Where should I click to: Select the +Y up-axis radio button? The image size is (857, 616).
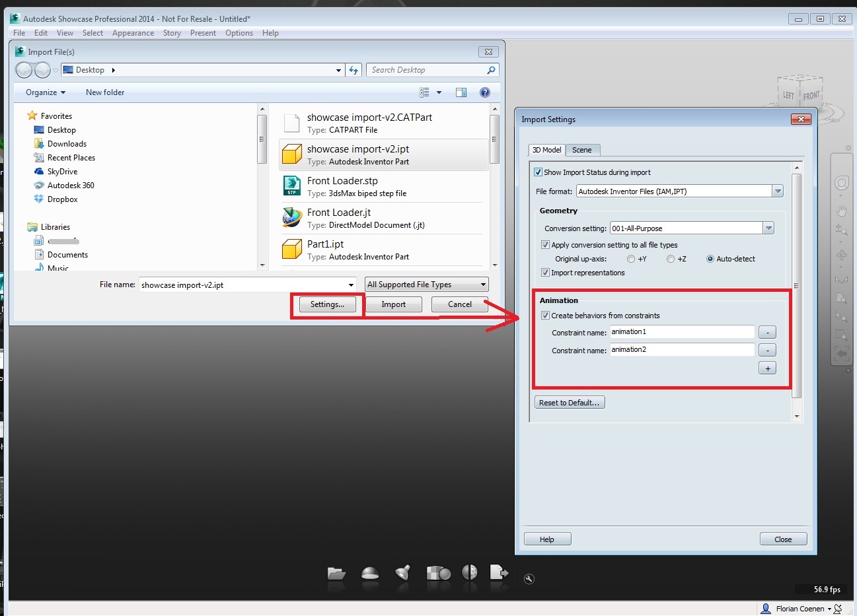(x=631, y=259)
